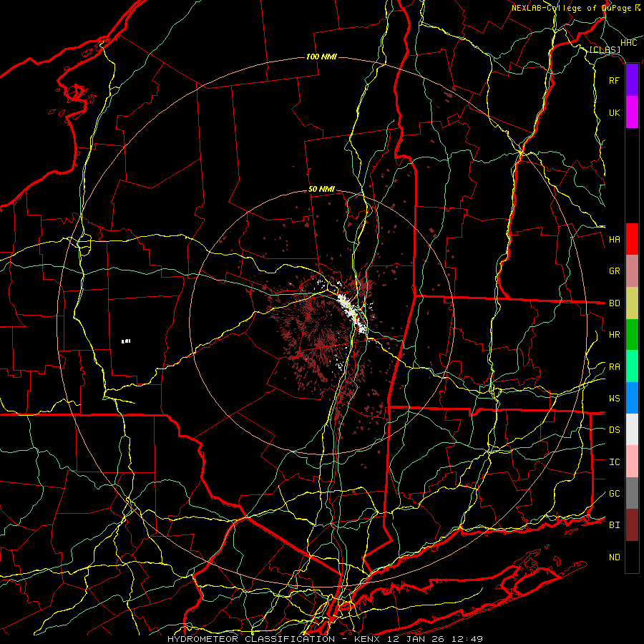Click the RA legend label
This screenshot has height=644, width=644.
[614, 367]
